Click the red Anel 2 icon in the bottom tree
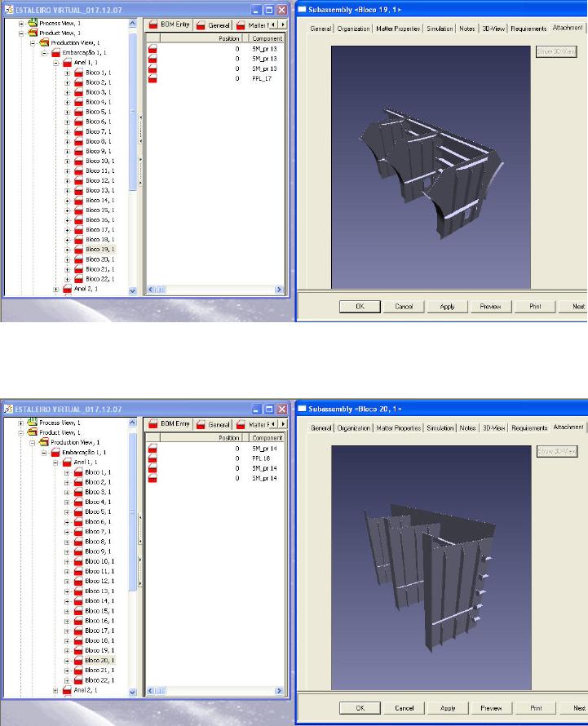 [x=68, y=690]
